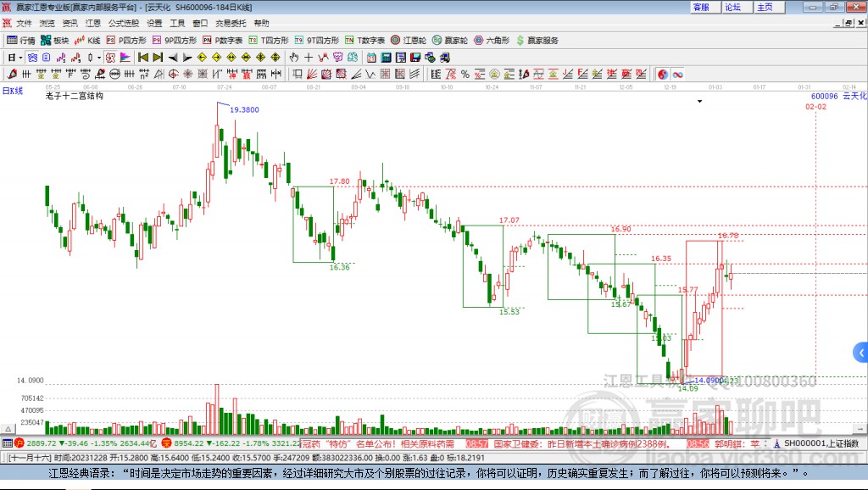868x490 pixels.
Task: Click the 8954.22 index value in status bar
Action: tap(189, 443)
